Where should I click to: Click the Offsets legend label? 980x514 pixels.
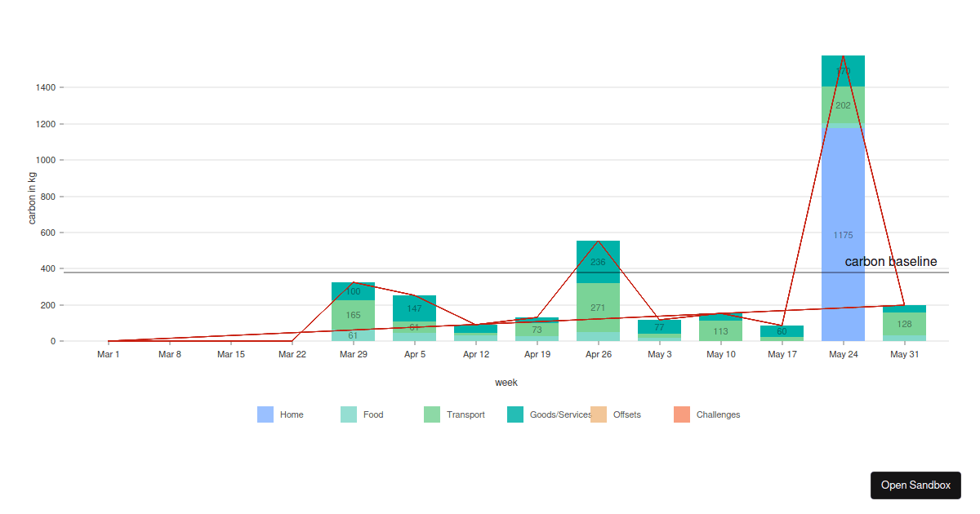click(x=627, y=414)
